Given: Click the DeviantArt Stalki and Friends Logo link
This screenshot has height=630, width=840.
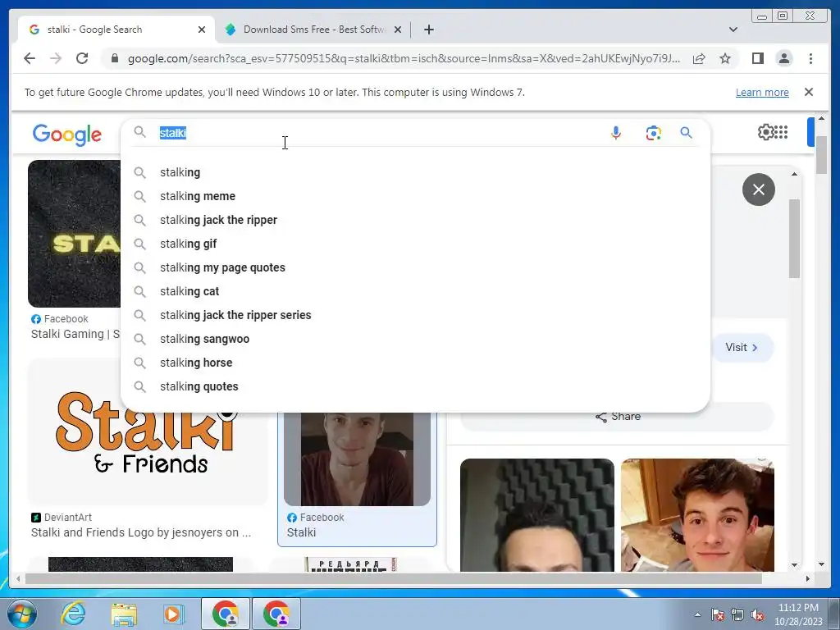Looking at the screenshot, I should coord(141,532).
